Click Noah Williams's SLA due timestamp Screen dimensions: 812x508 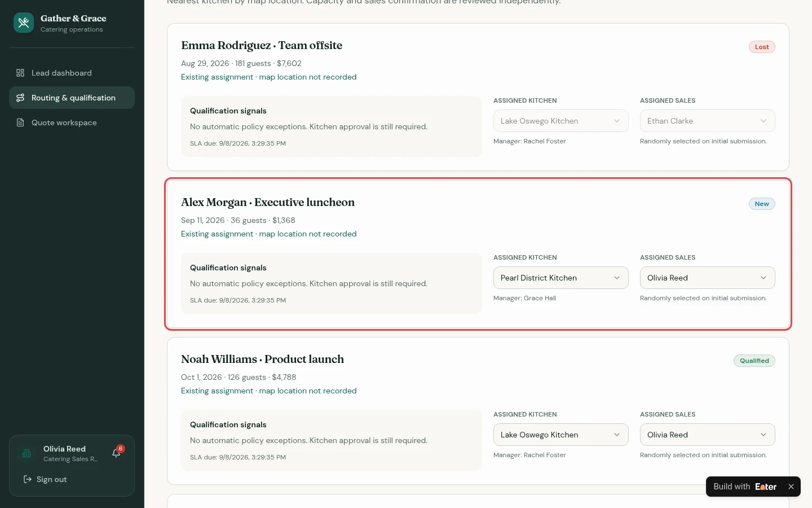[x=238, y=457]
